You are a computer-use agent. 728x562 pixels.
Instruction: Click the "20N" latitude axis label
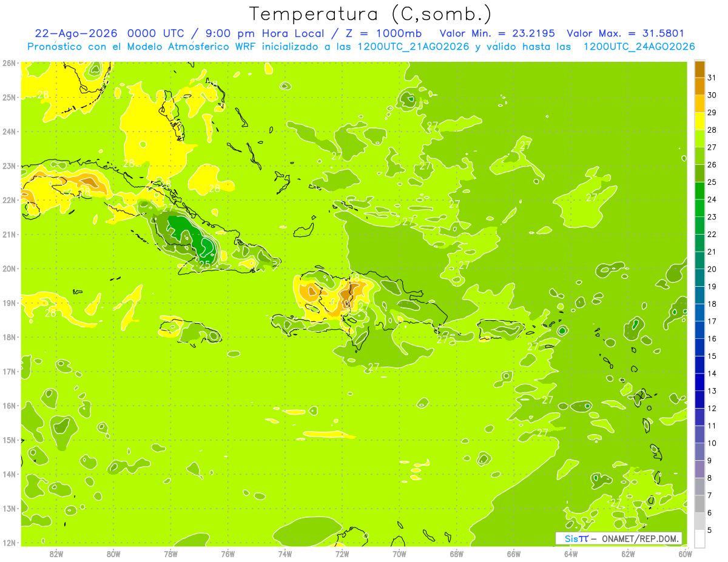9,269
